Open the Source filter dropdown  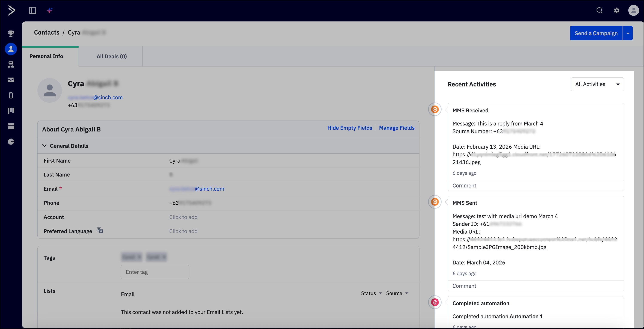click(x=397, y=293)
